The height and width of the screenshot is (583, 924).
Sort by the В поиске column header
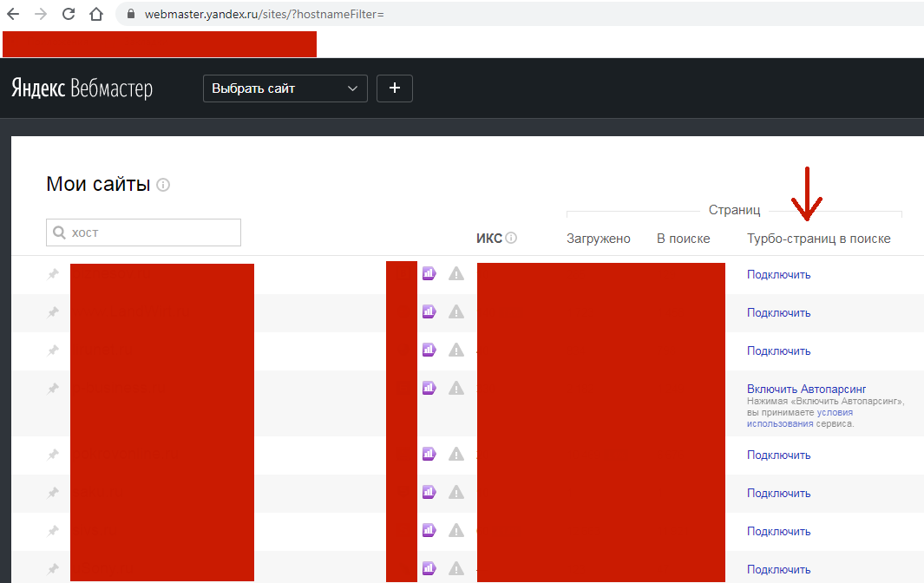pyautogui.click(x=683, y=239)
